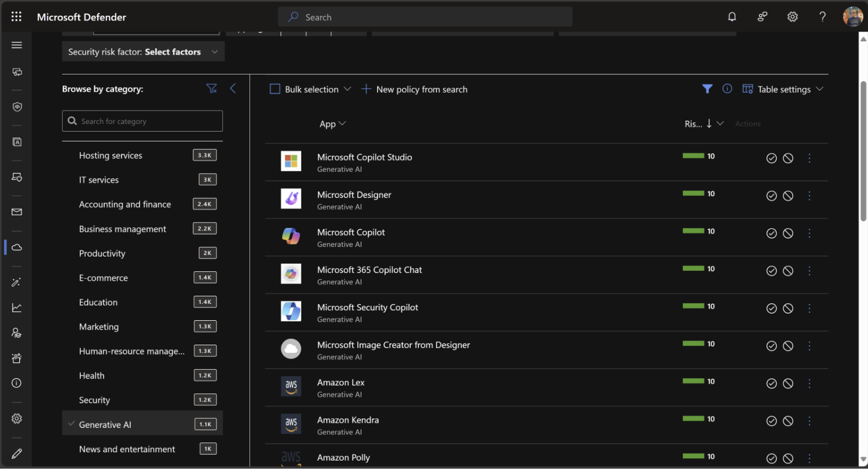This screenshot has width=868, height=471.
Task: Select Hosting services category
Action: tap(143, 155)
